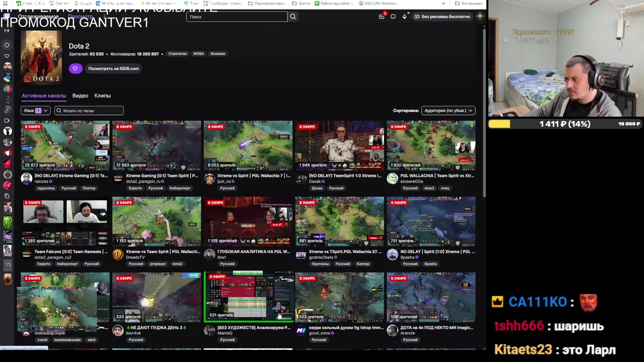Click 'Без рекламы бесплатно' button
This screenshot has width=644, height=362.
coord(442,17)
